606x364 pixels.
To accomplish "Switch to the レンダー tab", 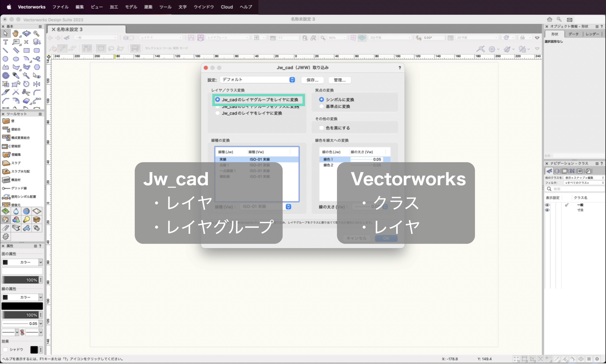I will pos(592,34).
